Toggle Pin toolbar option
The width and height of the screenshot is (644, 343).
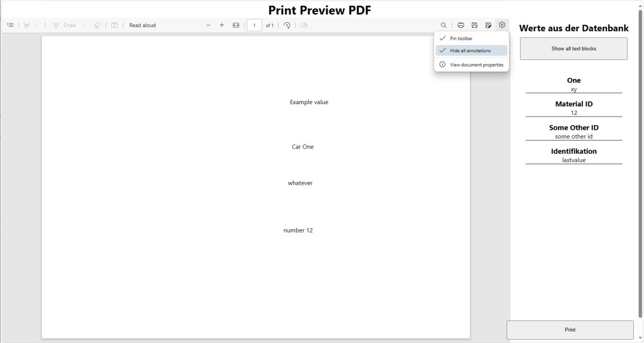(471, 38)
